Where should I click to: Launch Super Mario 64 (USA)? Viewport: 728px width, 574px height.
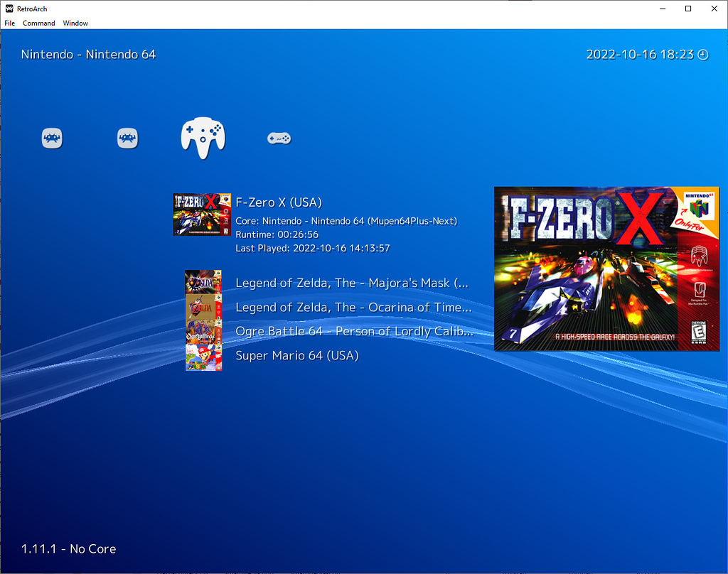296,355
